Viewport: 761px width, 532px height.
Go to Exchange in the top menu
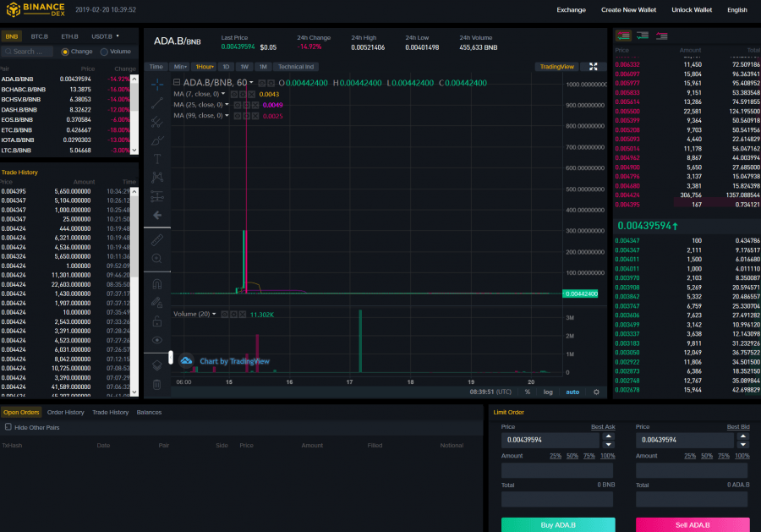point(571,9)
